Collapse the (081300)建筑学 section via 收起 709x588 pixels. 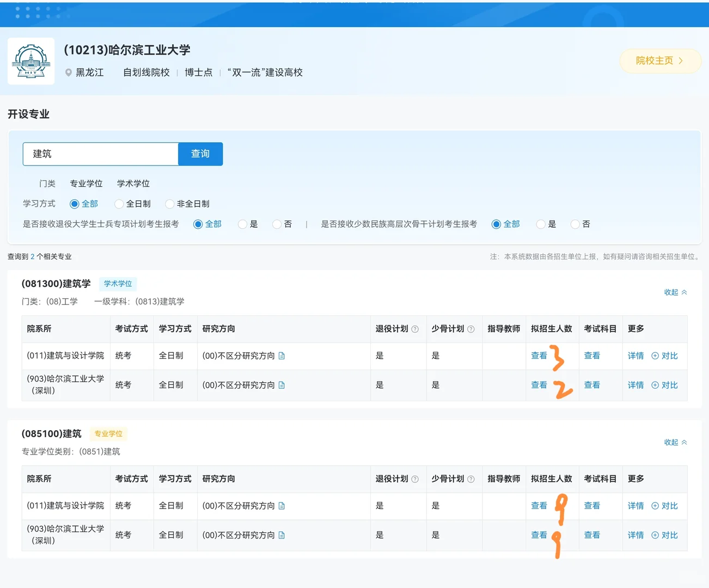(675, 292)
